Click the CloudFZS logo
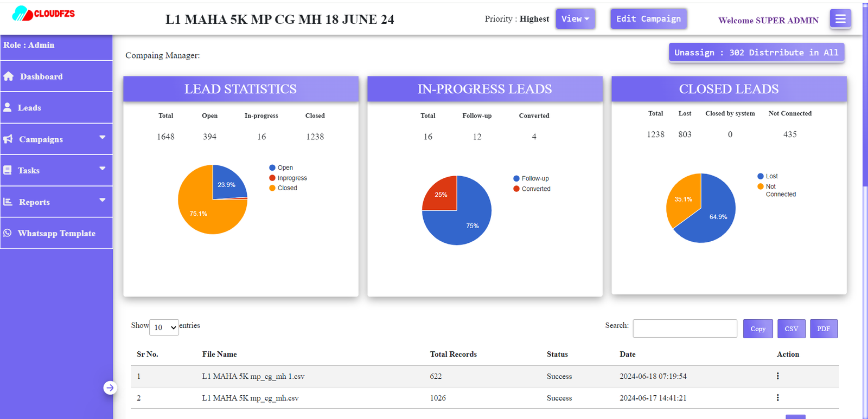Image resolution: width=868 pixels, height=419 pixels. (43, 14)
